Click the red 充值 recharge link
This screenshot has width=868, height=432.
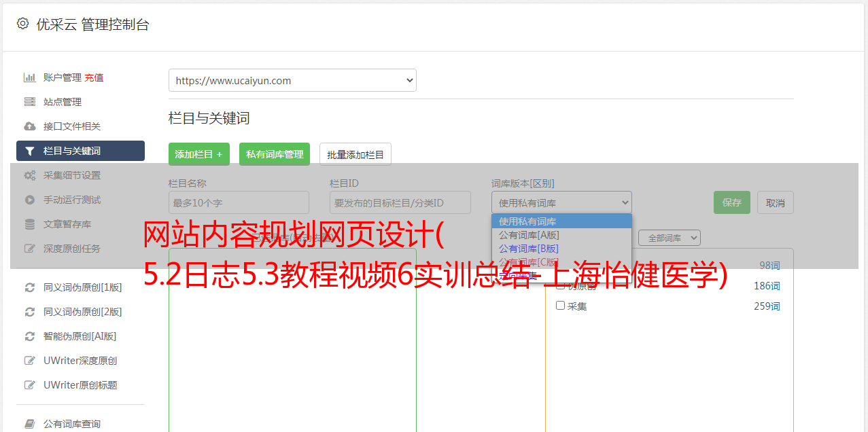(x=94, y=77)
